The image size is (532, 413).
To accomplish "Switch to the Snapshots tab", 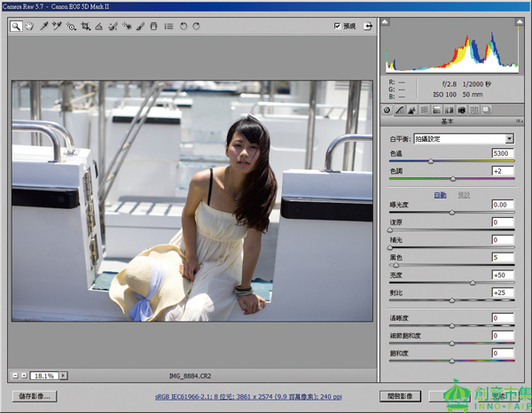I will click(487, 110).
